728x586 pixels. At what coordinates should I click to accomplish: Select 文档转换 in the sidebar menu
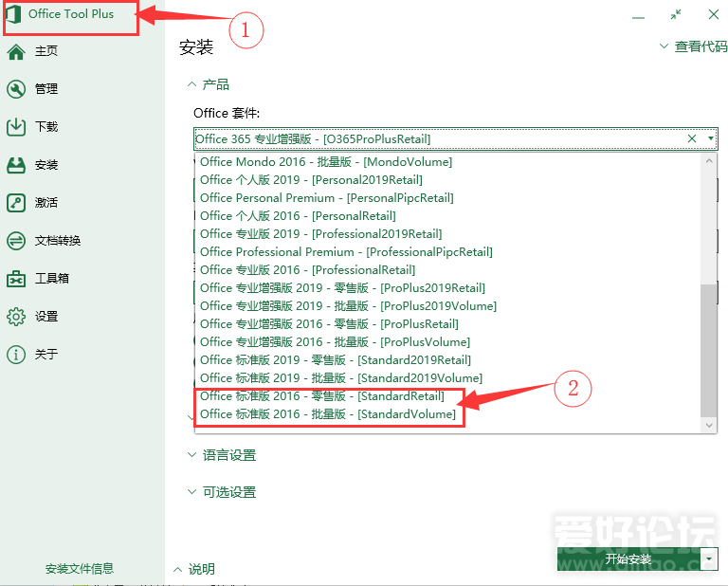pos(58,241)
